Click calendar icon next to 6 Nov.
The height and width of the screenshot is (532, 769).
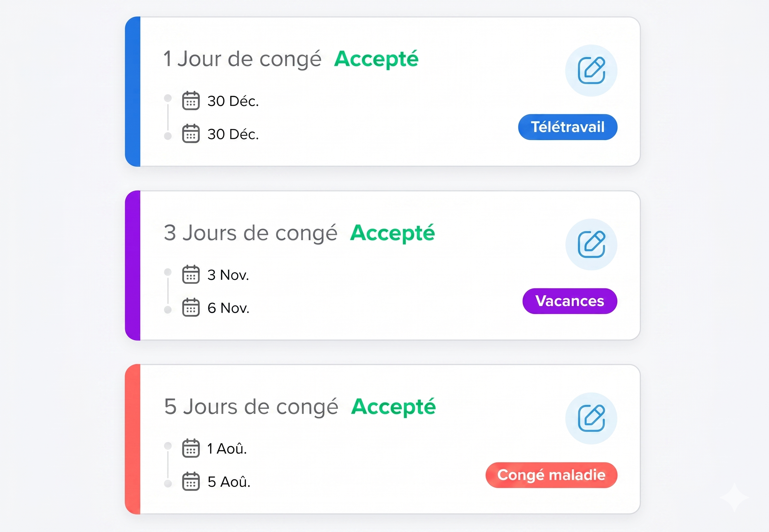(191, 307)
